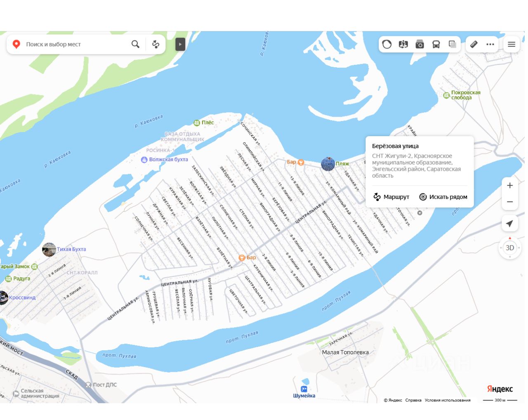This screenshot has height=420, width=528.
Task: Open the 'Условия использования' link
Action: 448,400
